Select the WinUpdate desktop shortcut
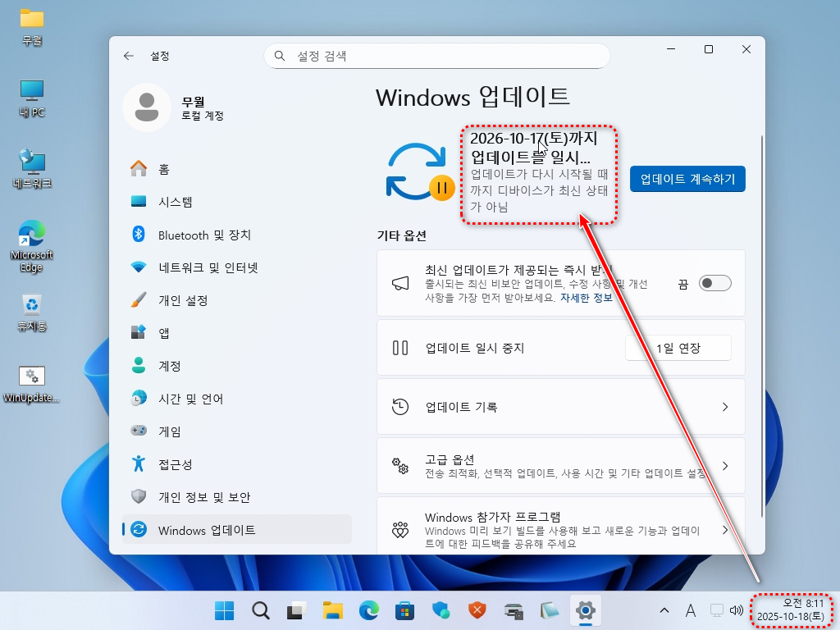 32,384
